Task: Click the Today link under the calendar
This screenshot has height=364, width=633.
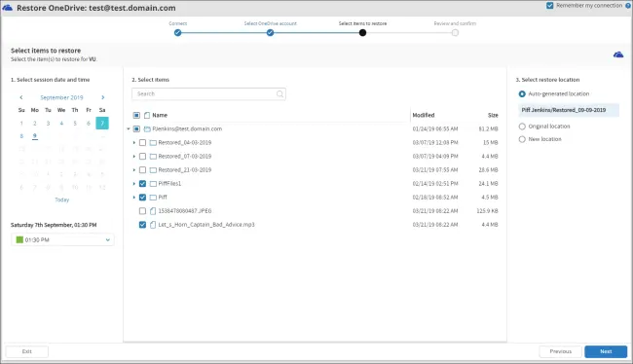Action: point(62,200)
